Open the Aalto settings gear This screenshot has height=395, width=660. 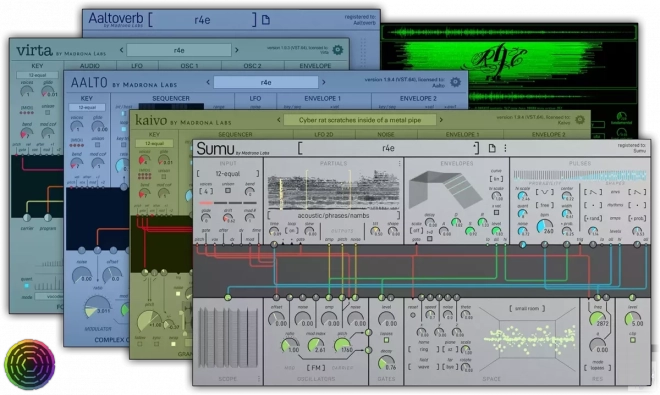pyautogui.click(x=455, y=82)
